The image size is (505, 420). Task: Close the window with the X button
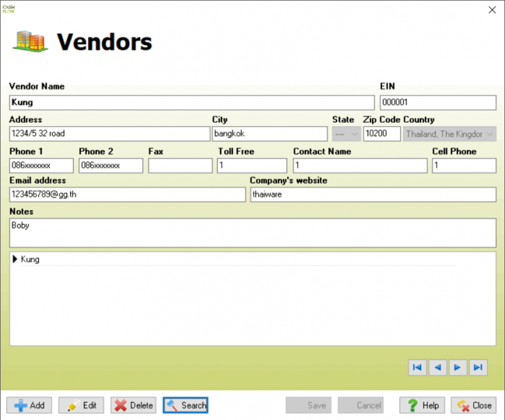492,10
